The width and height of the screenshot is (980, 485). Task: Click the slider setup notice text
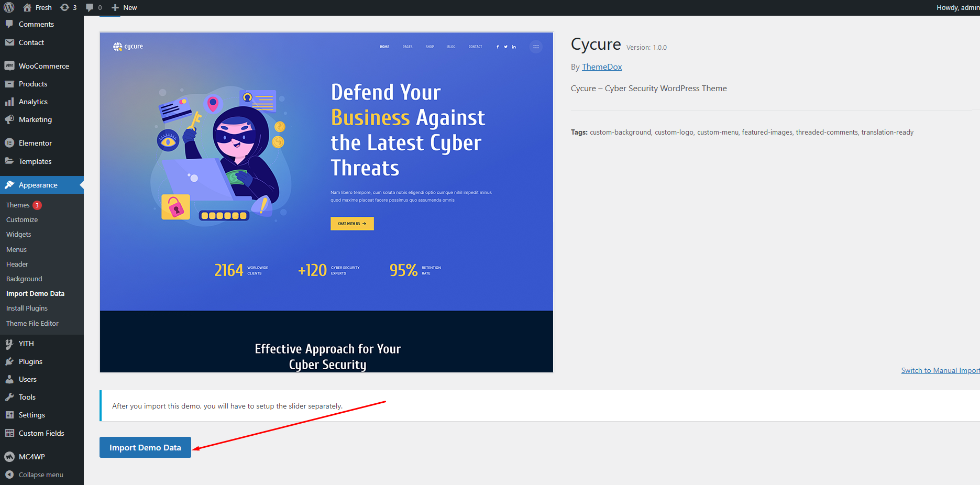pyautogui.click(x=227, y=406)
